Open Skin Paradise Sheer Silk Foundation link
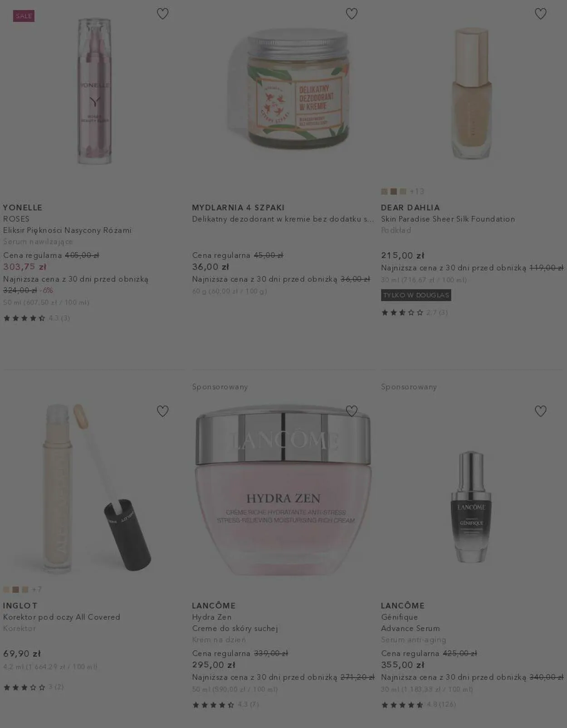Image resolution: width=567 pixels, height=728 pixels. point(448,219)
